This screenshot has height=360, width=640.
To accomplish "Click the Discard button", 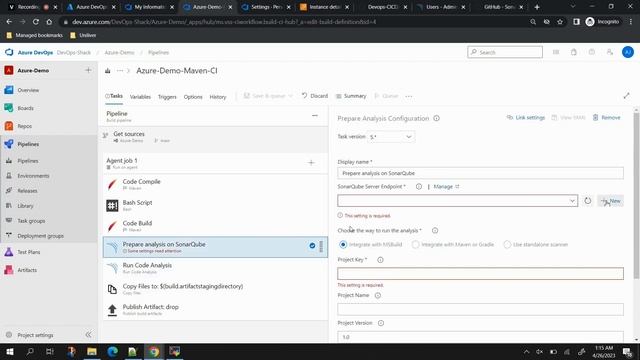I will coord(315,96).
